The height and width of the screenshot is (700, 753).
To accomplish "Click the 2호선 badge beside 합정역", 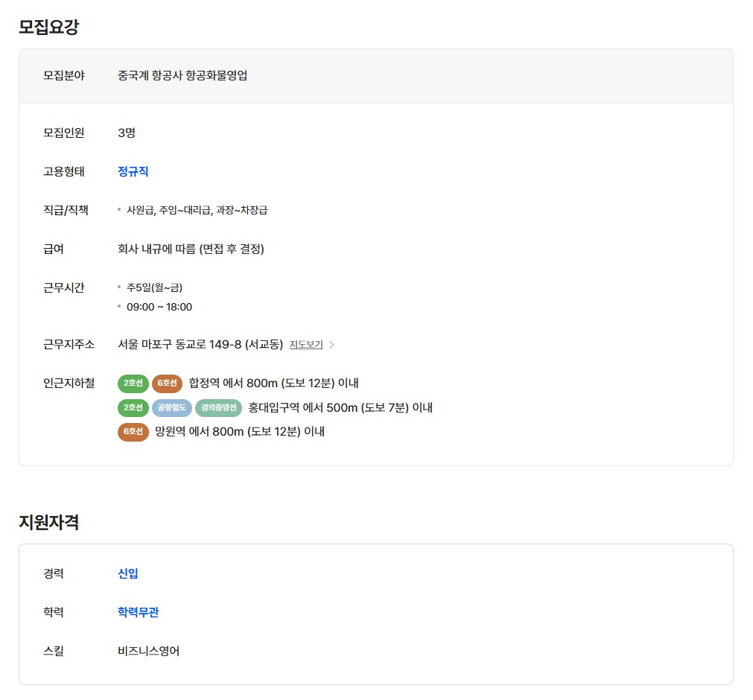I will tap(133, 384).
